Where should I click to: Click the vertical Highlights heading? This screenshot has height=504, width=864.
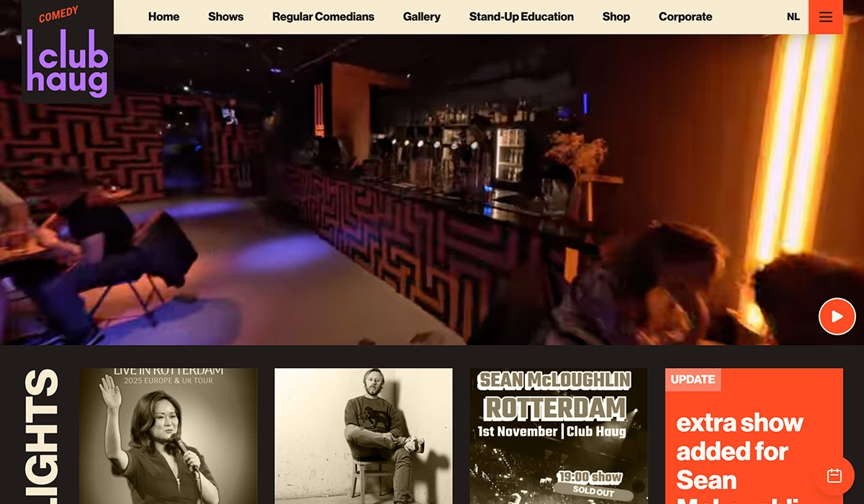click(x=42, y=436)
